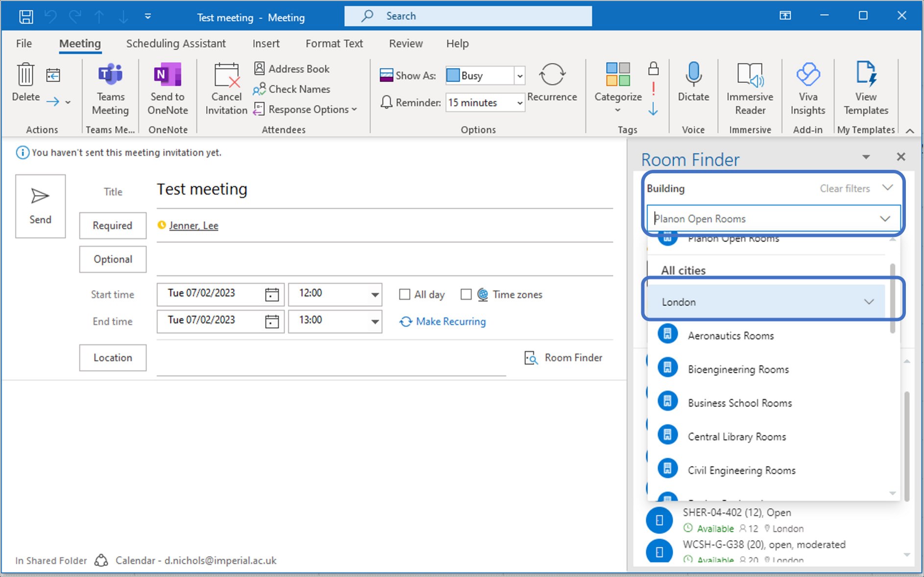Enable the All day checkbox
This screenshot has width=924, height=577.
(x=405, y=294)
